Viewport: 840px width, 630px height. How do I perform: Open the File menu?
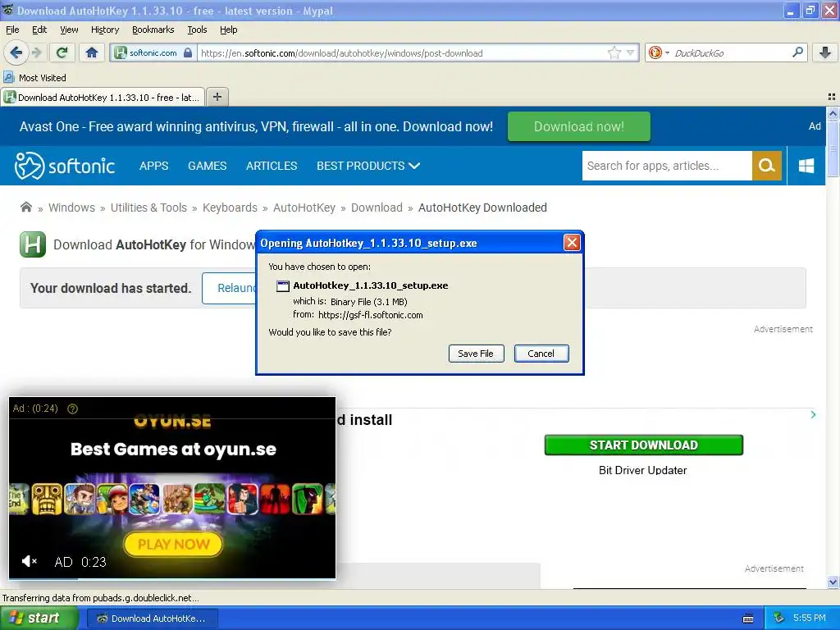click(12, 30)
